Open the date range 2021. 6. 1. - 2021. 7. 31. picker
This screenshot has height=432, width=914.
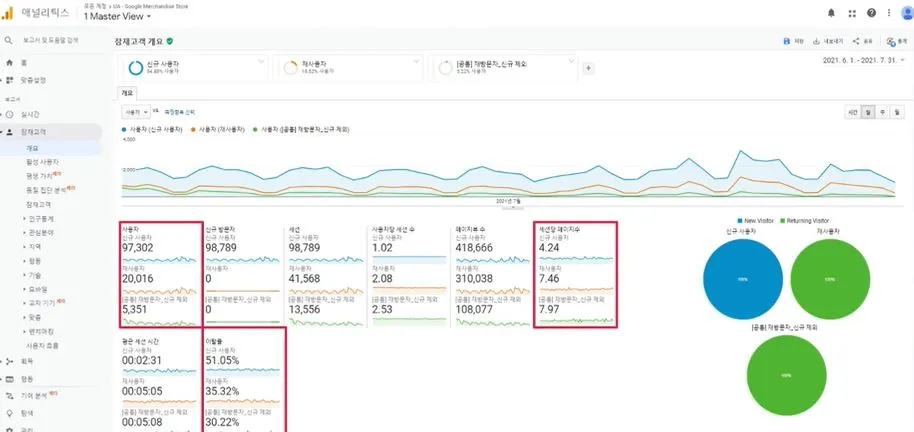864,60
